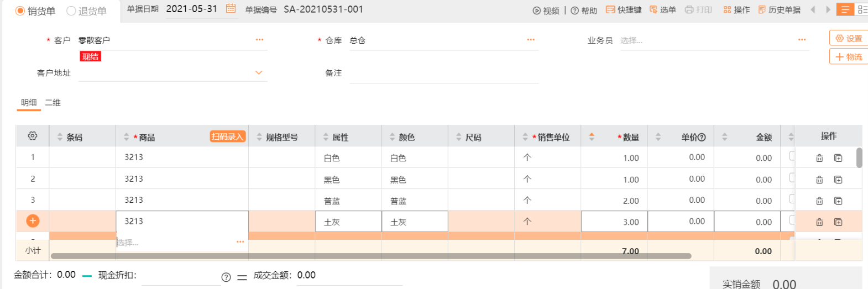Click the 现结 red tag

(91, 56)
